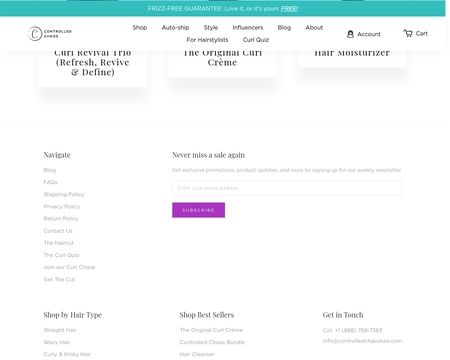The height and width of the screenshot is (360, 450).
Task: Click the email address input field
Action: click(x=287, y=188)
